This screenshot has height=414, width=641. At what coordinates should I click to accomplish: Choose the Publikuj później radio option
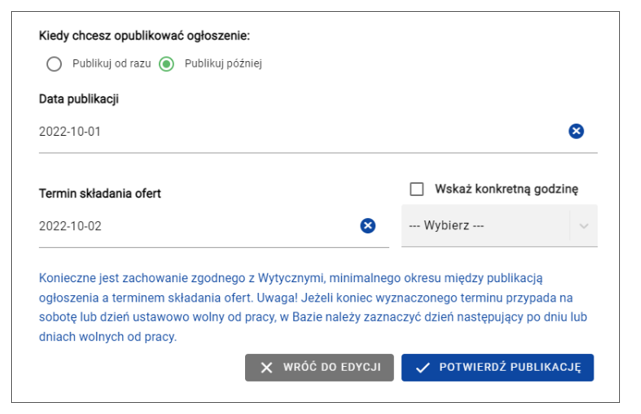[167, 64]
